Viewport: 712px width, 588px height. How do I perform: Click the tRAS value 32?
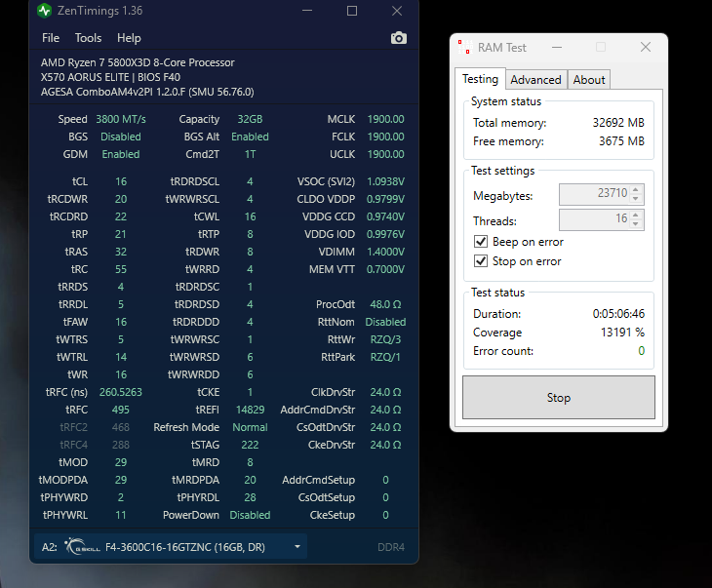point(121,252)
